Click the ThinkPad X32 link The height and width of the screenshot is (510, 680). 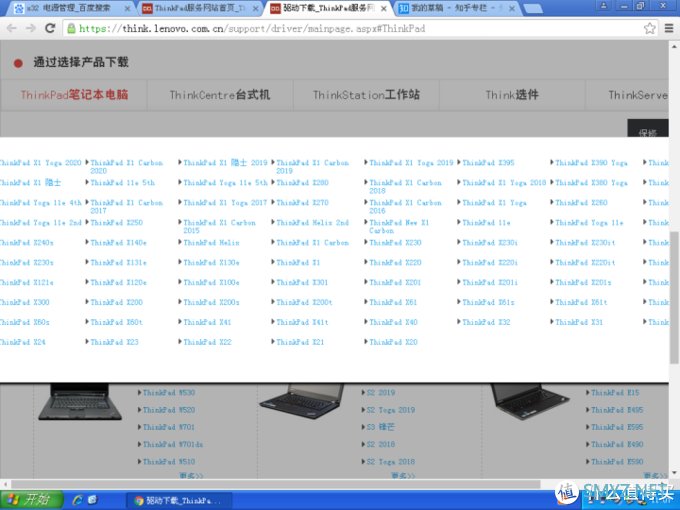coord(486,322)
